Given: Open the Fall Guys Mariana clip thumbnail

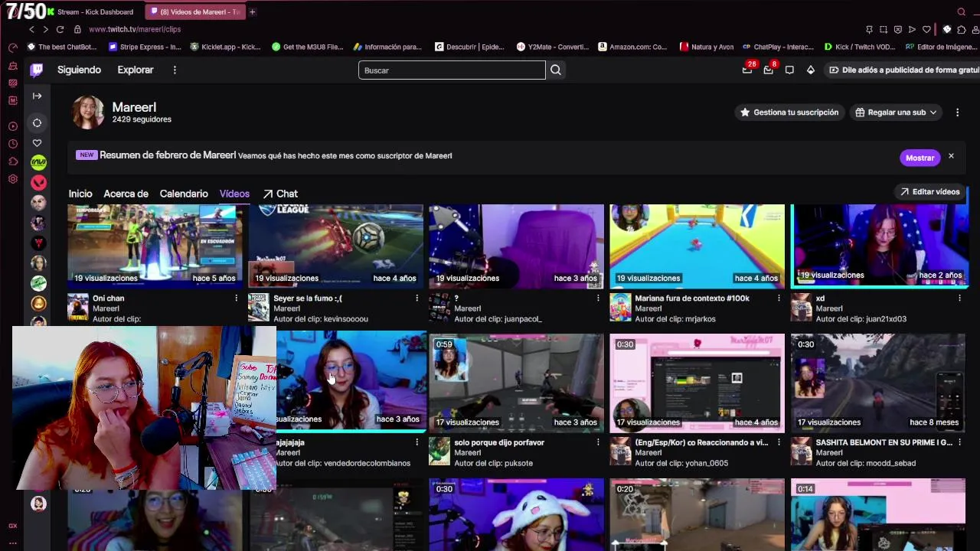Looking at the screenshot, I should [697, 246].
